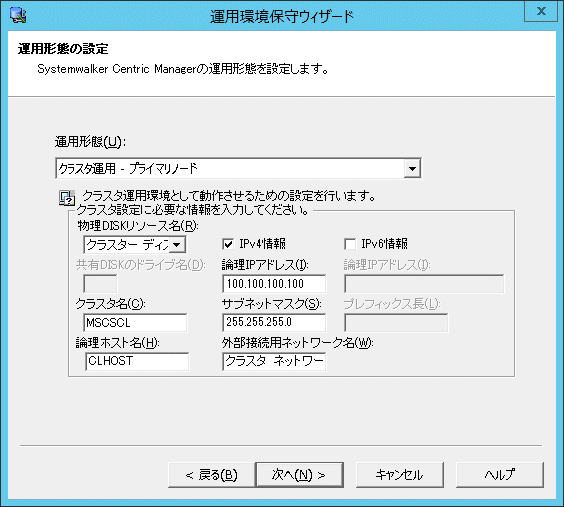Enable the IPv6情報 checkbox
Screen dimensions: 564x507
tap(350, 244)
